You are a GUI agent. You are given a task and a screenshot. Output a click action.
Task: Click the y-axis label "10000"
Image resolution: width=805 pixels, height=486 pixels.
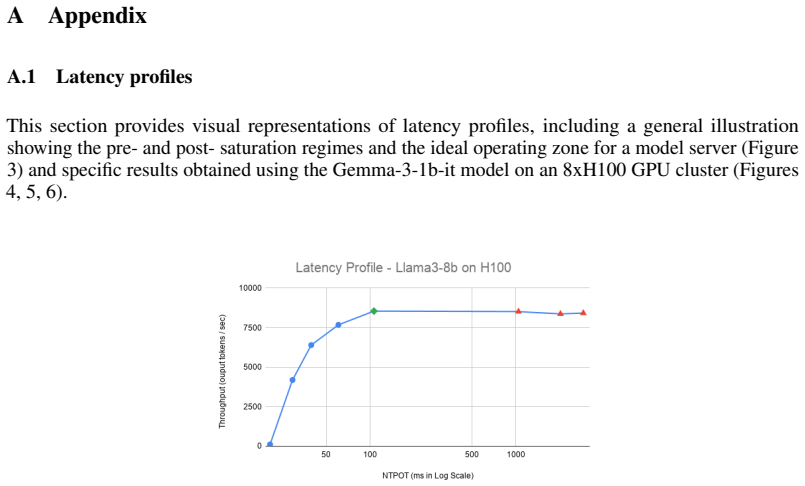pos(250,288)
